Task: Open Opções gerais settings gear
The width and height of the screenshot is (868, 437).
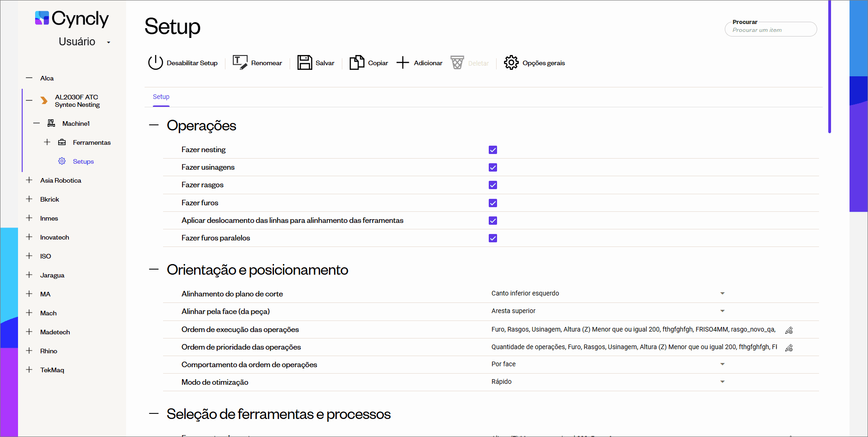Action: 511,62
